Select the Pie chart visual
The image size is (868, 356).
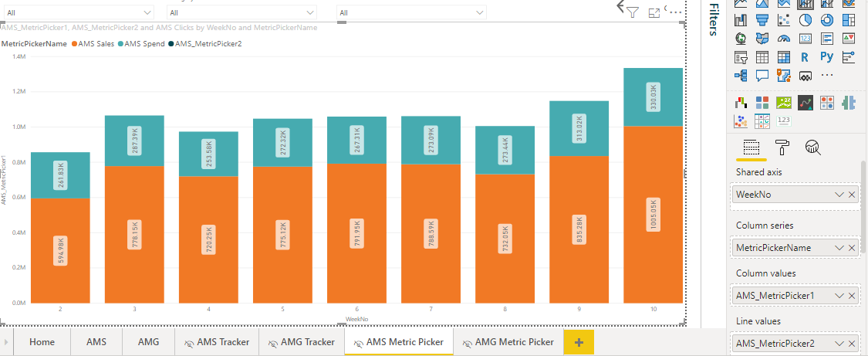tap(806, 21)
